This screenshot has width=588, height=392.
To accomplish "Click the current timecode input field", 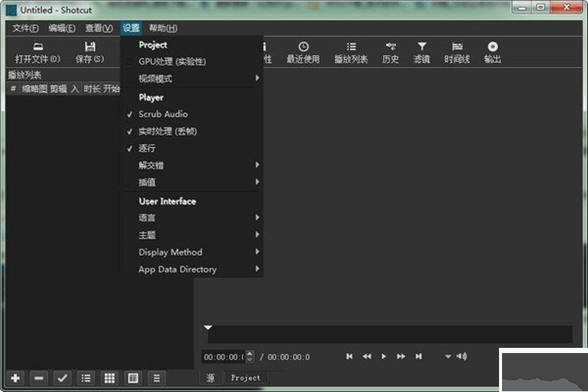I will tap(223, 357).
